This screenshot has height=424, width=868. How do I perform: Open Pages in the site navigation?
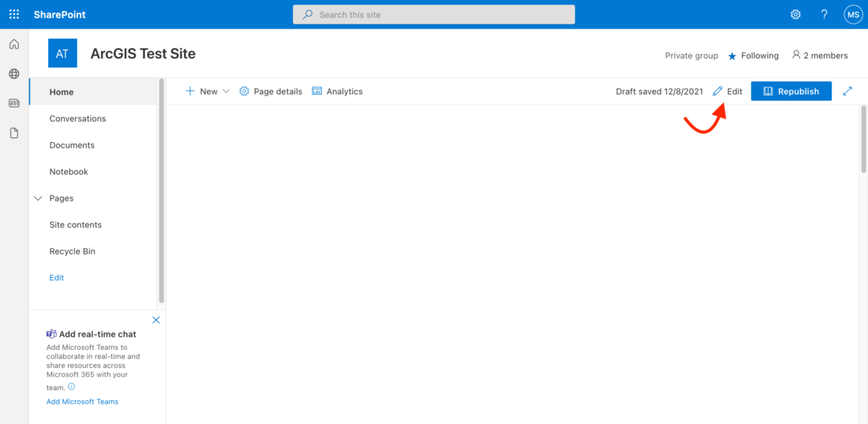[62, 198]
